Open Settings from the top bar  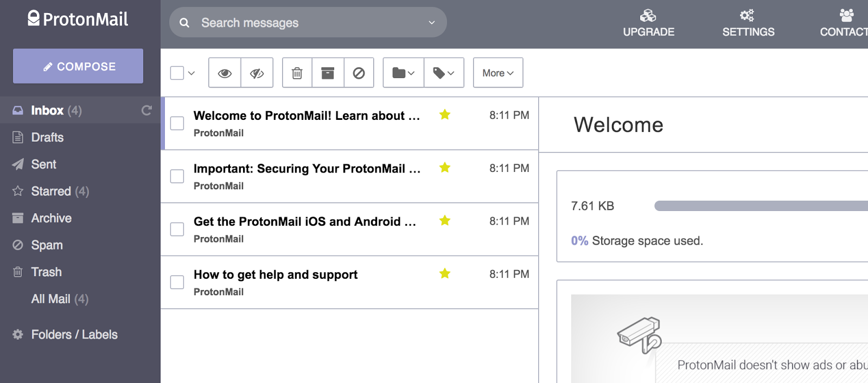click(748, 23)
